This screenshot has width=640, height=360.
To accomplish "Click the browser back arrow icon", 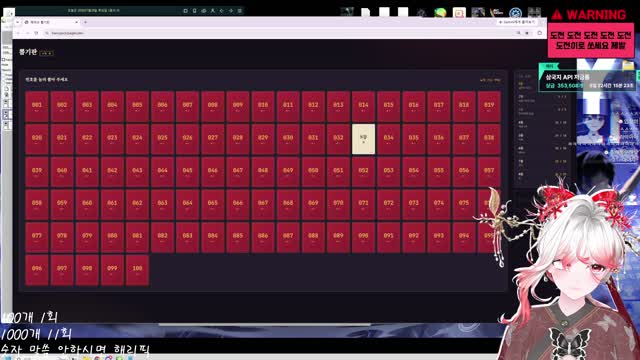I will [x=18, y=33].
